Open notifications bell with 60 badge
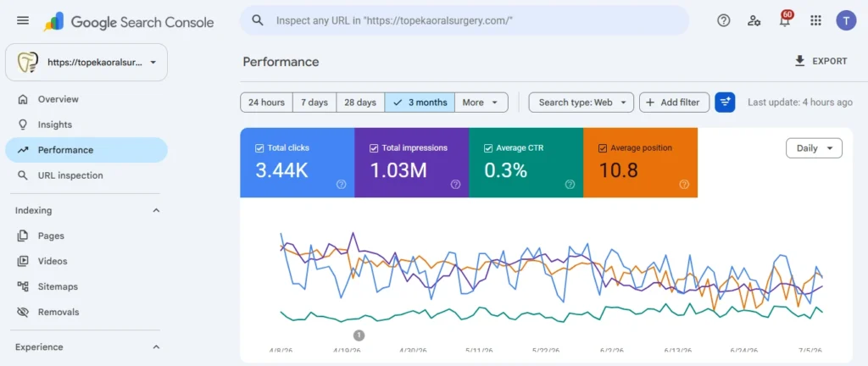The image size is (868, 366). 785,19
